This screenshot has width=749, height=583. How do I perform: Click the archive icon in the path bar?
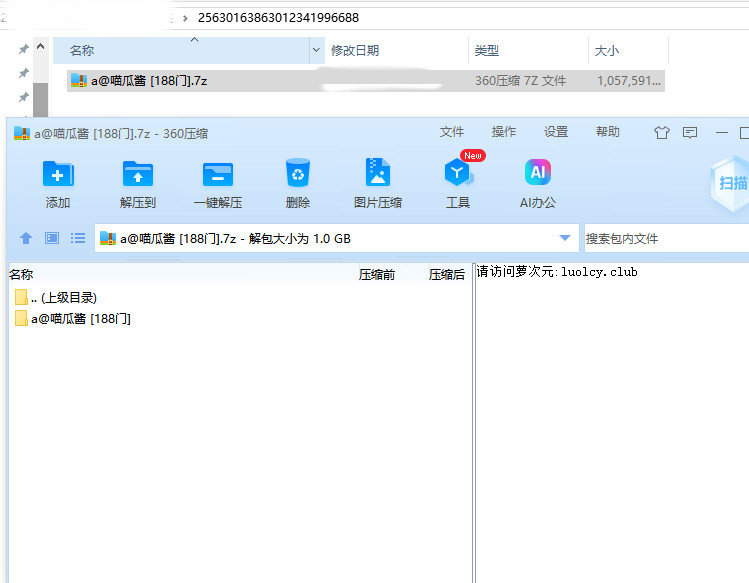[x=108, y=238]
